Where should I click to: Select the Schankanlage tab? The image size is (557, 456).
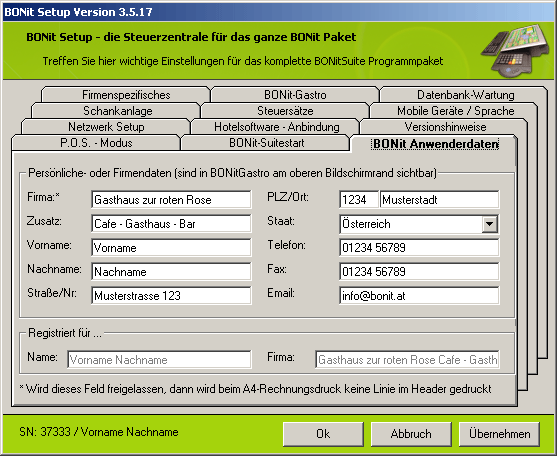pyautogui.click(x=117, y=110)
